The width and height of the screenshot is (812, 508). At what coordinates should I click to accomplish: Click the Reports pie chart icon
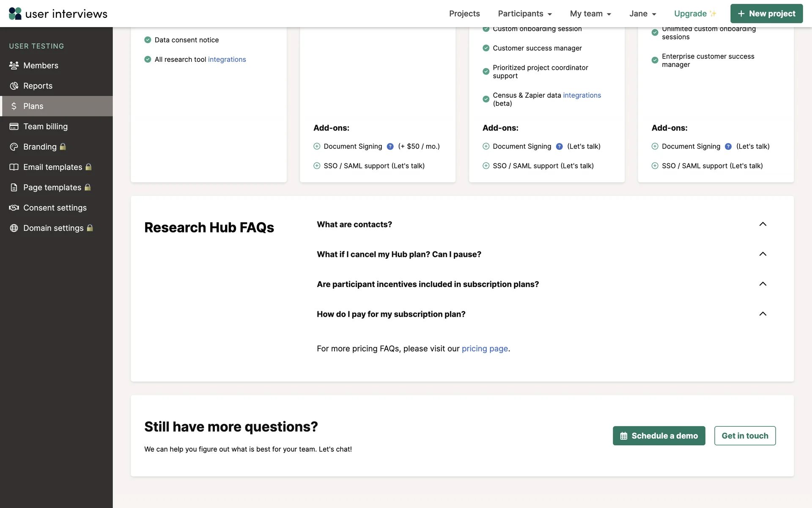tap(14, 86)
